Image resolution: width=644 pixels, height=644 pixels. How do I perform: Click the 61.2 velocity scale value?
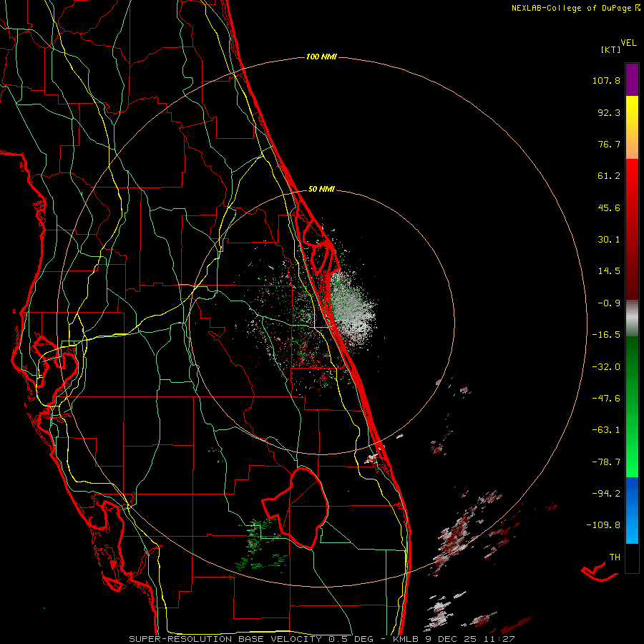click(x=609, y=176)
